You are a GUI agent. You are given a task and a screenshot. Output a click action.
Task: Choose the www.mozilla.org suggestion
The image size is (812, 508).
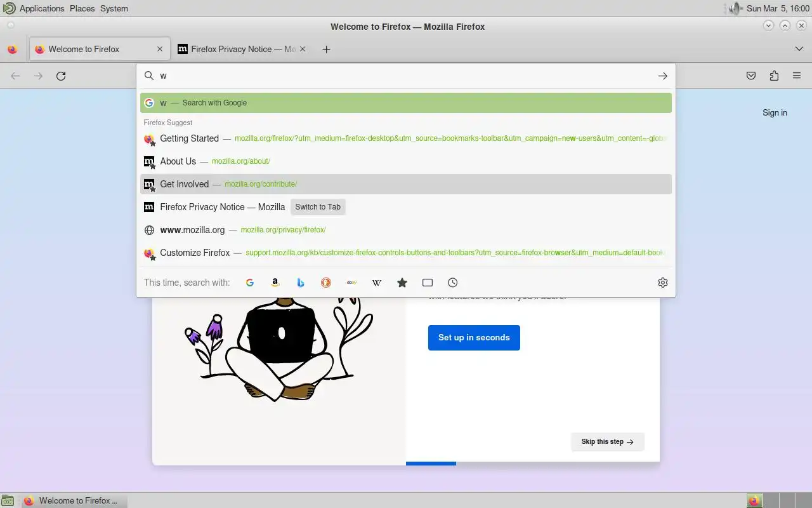(x=406, y=230)
